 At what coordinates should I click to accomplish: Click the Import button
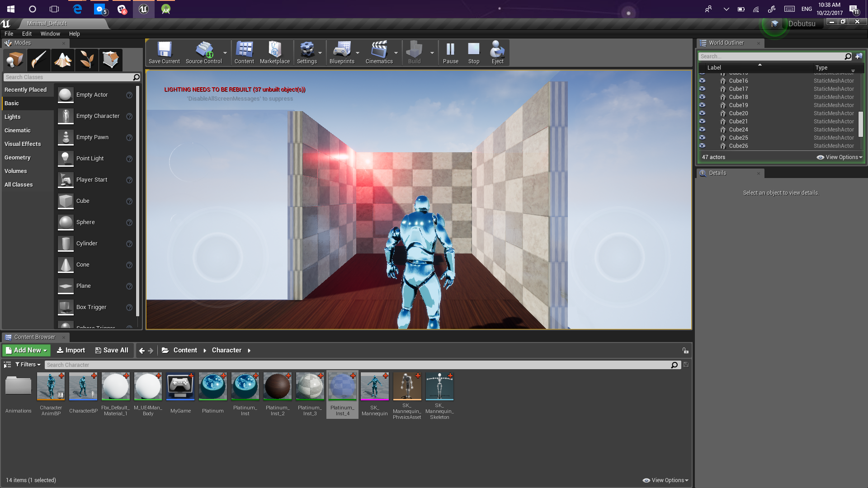[71, 350]
